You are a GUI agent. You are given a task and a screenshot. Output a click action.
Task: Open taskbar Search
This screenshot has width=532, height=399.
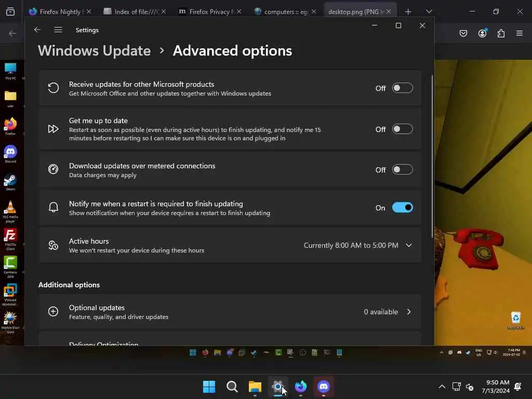pos(232,387)
